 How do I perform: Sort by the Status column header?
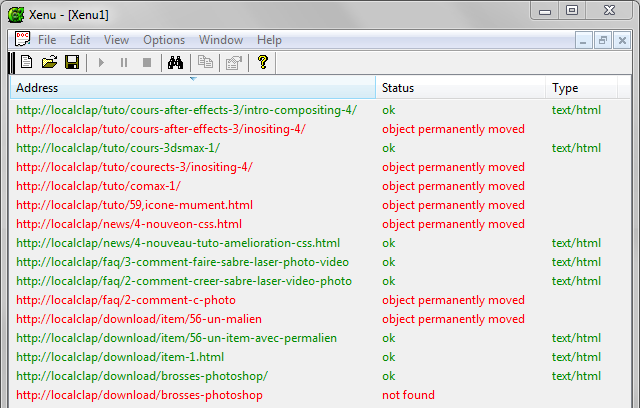460,88
